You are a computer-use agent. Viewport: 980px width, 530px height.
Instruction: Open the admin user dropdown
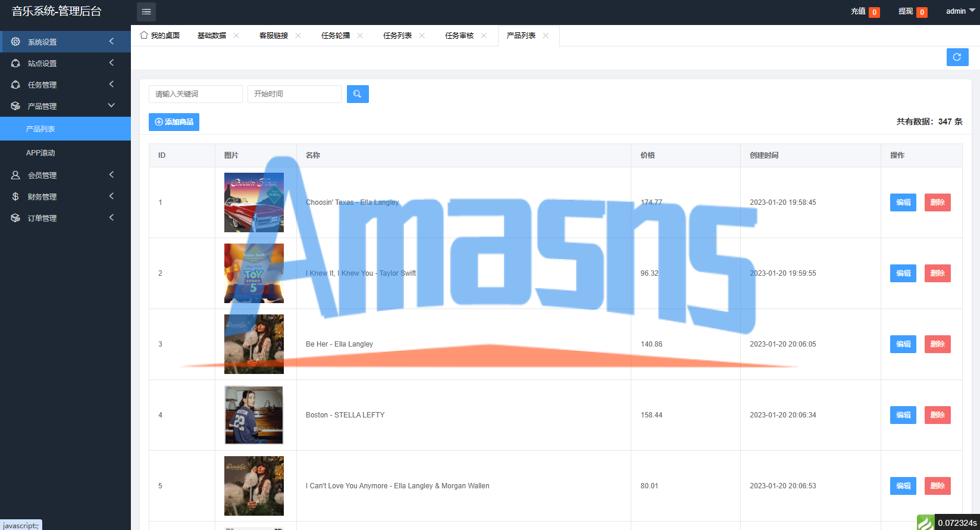pos(960,11)
